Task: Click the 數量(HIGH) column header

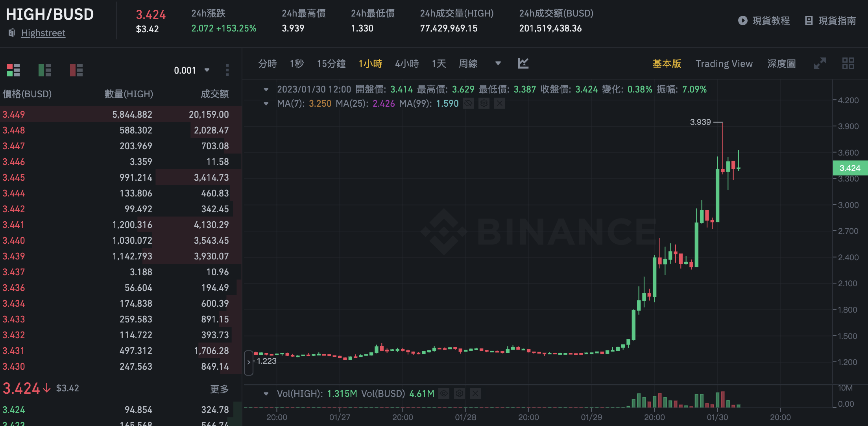Action: [x=129, y=94]
